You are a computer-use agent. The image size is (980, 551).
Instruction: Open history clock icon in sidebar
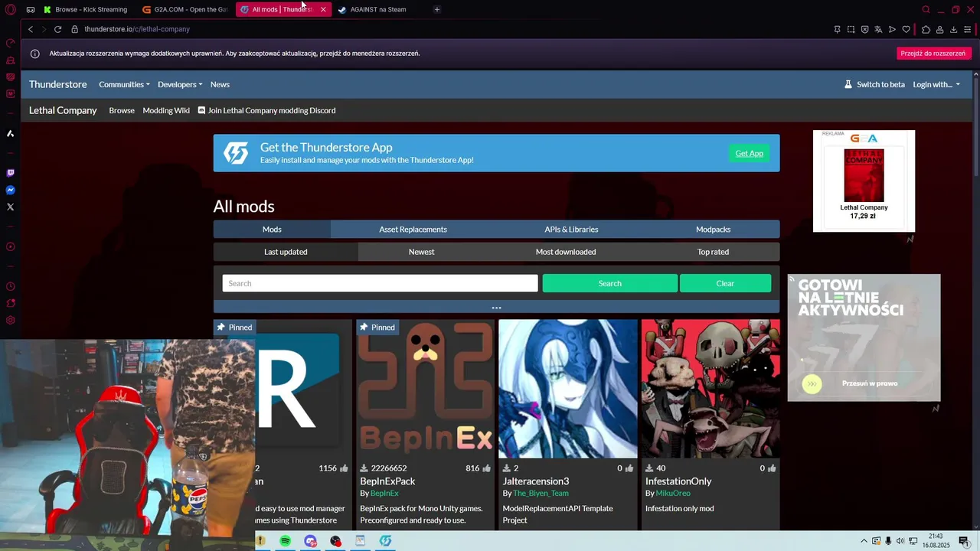pyautogui.click(x=11, y=286)
